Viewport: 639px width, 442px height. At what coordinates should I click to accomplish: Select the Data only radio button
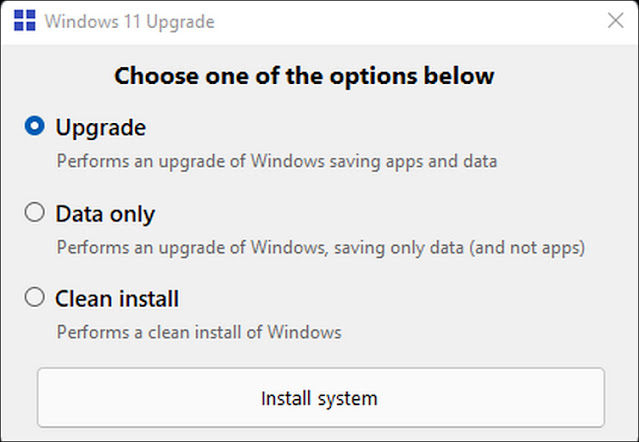35,212
